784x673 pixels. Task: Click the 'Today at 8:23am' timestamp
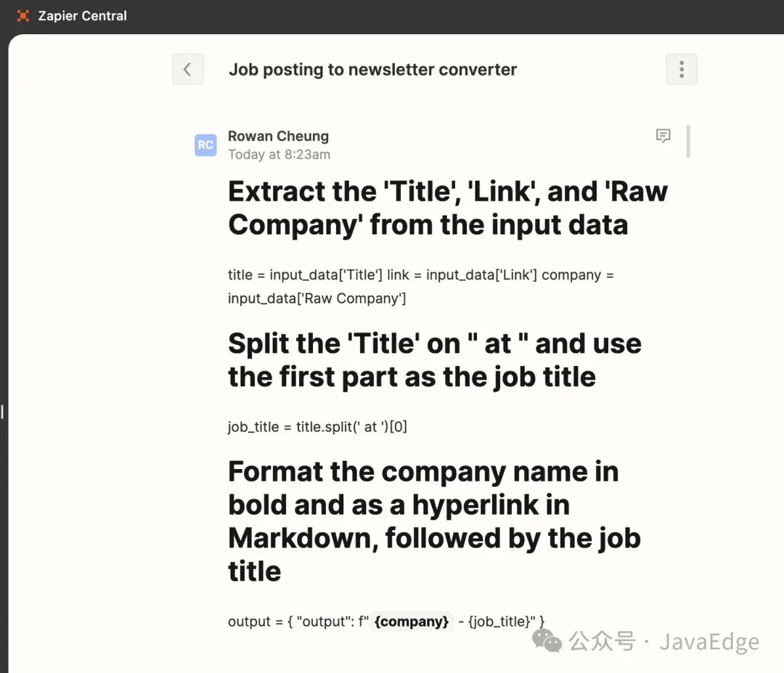point(279,154)
